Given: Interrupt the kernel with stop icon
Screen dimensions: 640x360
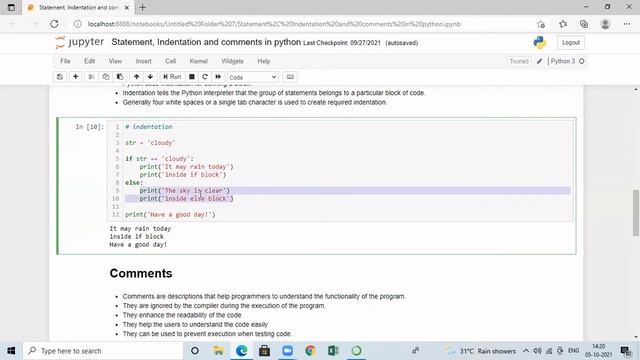Looking at the screenshot, I should pyautogui.click(x=191, y=77).
